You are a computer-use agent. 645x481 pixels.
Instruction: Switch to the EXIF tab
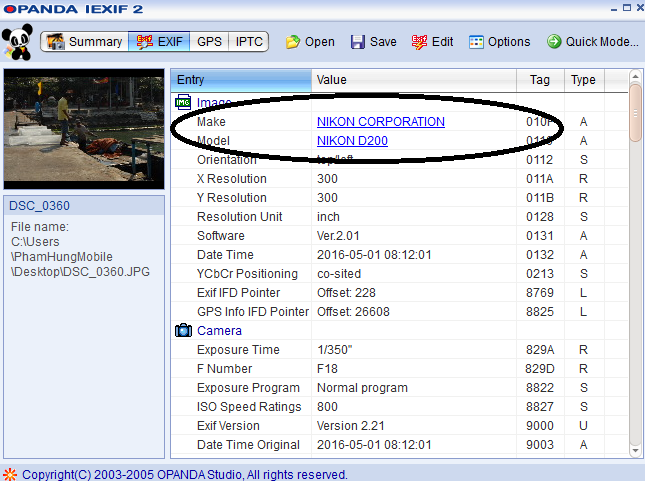159,42
